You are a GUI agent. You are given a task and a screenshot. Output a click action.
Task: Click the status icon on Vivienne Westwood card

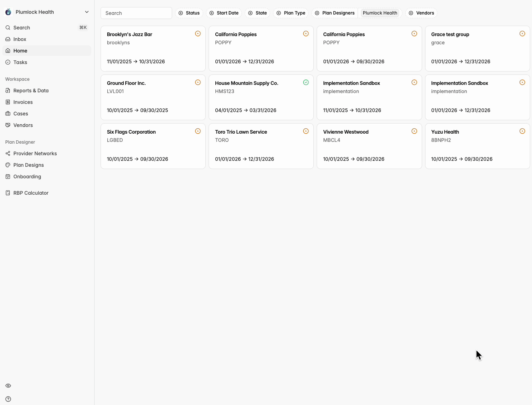pos(414,131)
